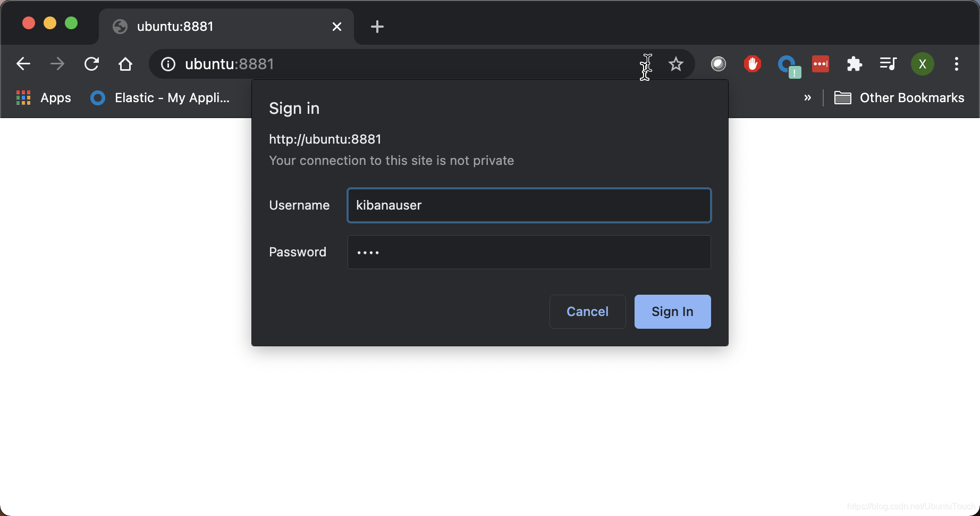Screen dimensions: 980x516
Task: Click into the Password field
Action: pos(529,252)
